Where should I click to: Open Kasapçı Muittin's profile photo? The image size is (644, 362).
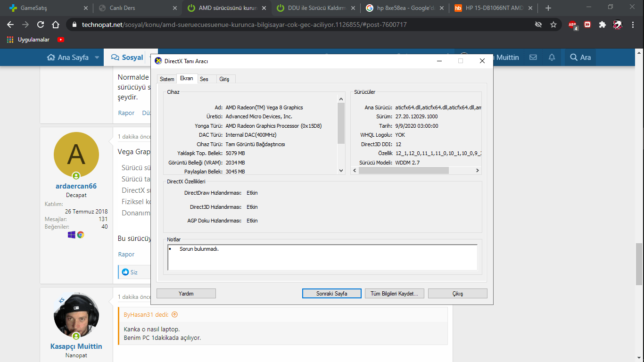[76, 314]
